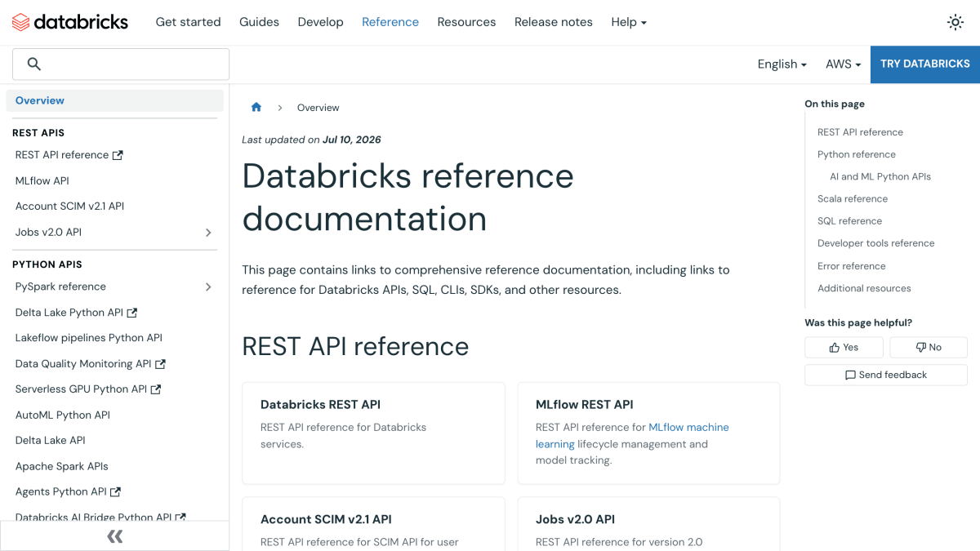This screenshot has width=980, height=551.
Task: Click the TRY DATABRICKS button
Action: tap(925, 64)
